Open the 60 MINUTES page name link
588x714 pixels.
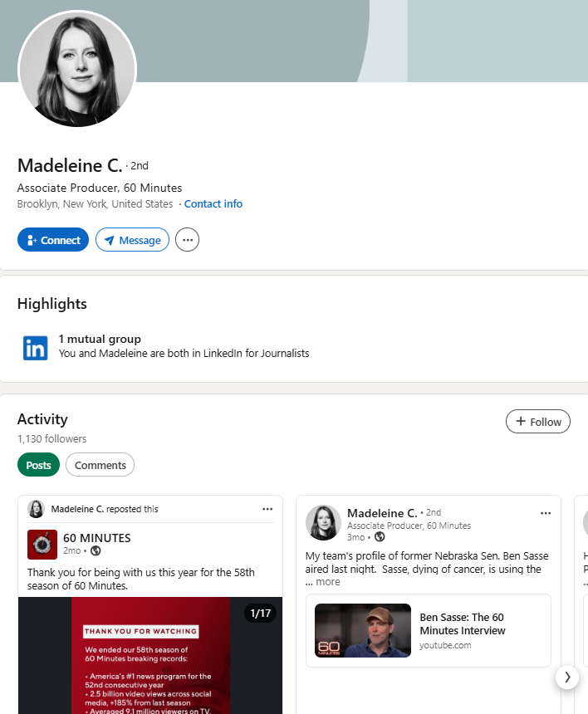click(97, 538)
